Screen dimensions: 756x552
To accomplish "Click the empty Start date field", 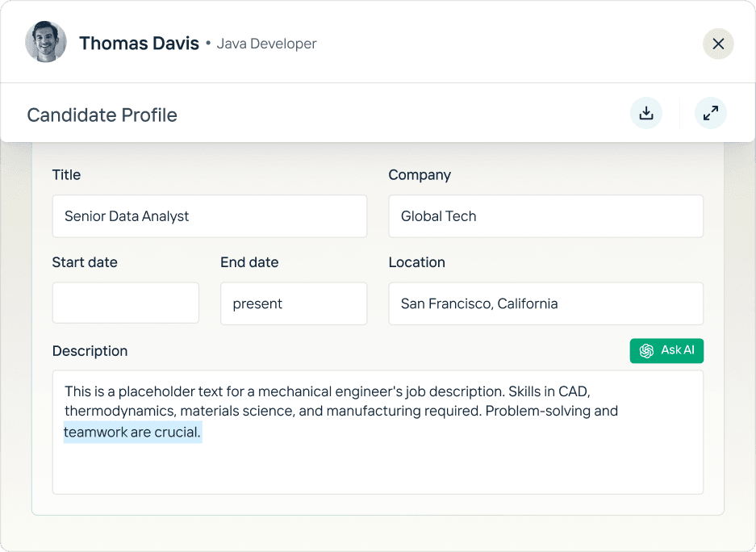I will 125,303.
